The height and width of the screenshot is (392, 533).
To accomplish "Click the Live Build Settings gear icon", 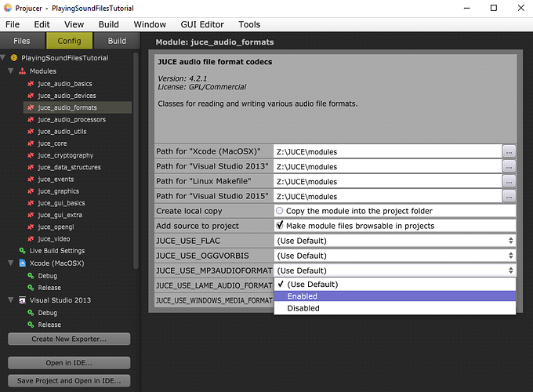I will 23,251.
